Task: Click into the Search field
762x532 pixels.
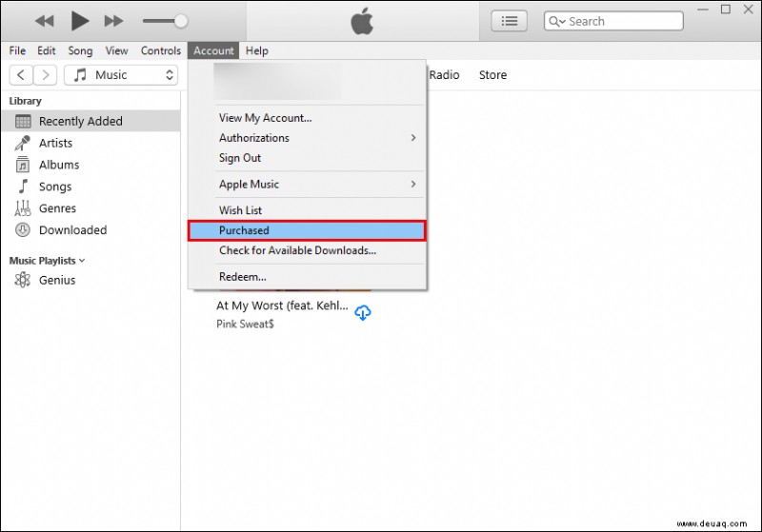Action: click(613, 21)
